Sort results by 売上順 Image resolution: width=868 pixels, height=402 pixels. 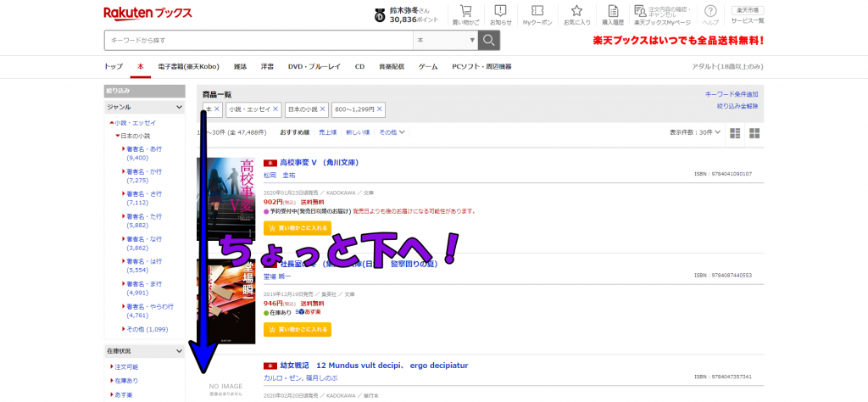[328, 132]
